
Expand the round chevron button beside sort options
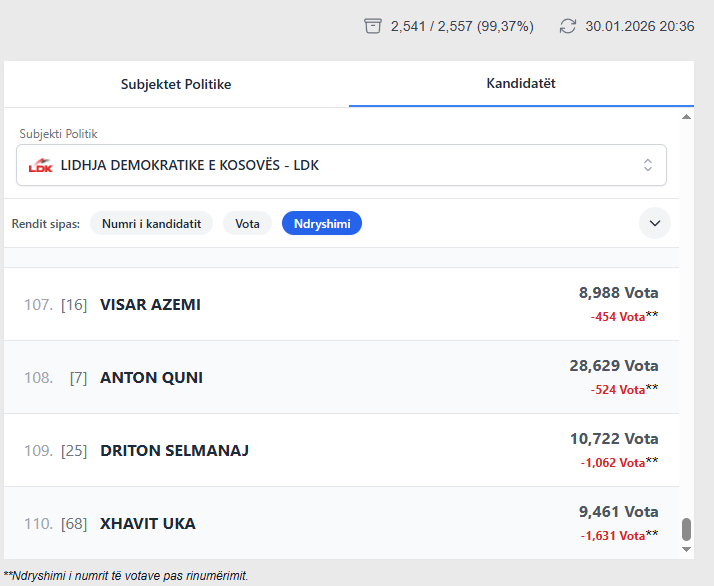tap(655, 223)
